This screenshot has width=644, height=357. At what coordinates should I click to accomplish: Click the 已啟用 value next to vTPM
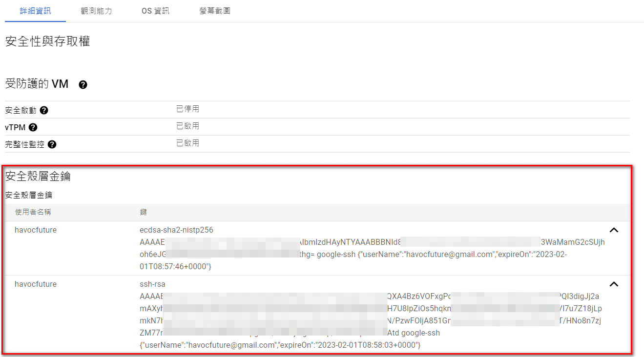(x=187, y=126)
